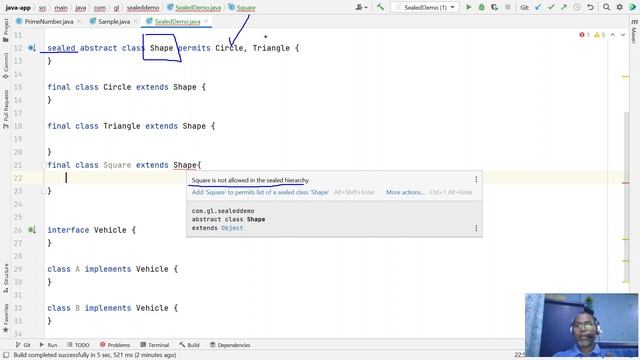This screenshot has width=640, height=360.
Task: Go to next highlighted error arrow
Action: pyautogui.click(x=623, y=35)
